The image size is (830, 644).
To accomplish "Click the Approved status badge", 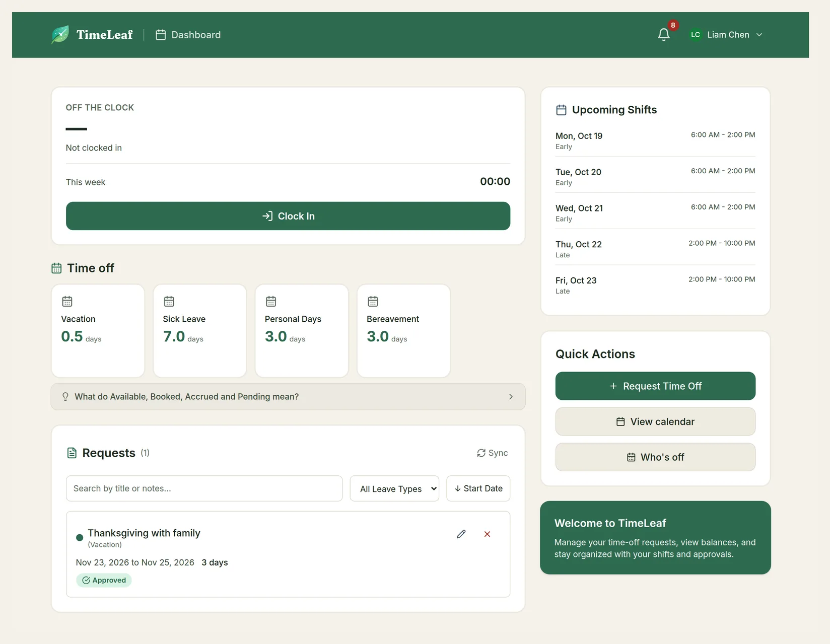I will click(104, 581).
